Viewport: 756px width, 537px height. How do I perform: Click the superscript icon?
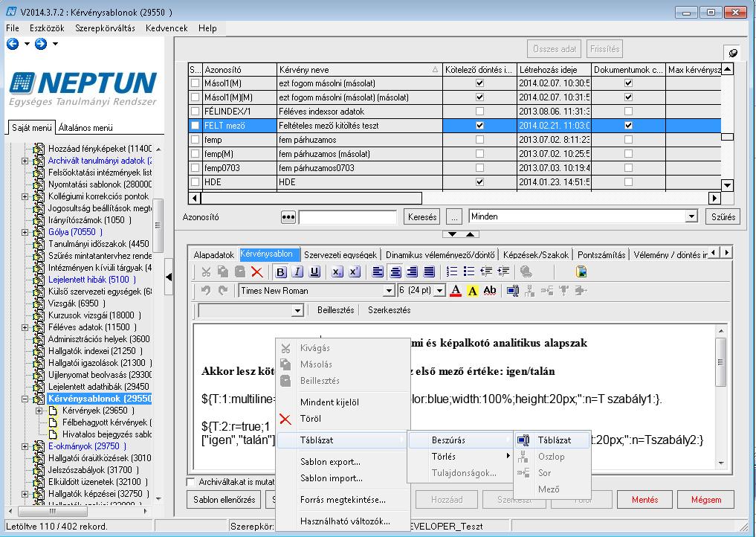(354, 272)
